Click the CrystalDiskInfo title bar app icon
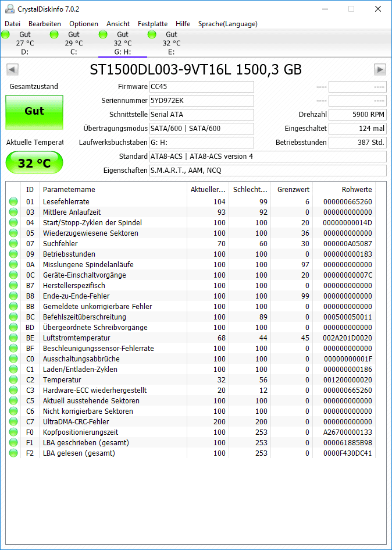392x550 pixels. pyautogui.click(x=10, y=9)
